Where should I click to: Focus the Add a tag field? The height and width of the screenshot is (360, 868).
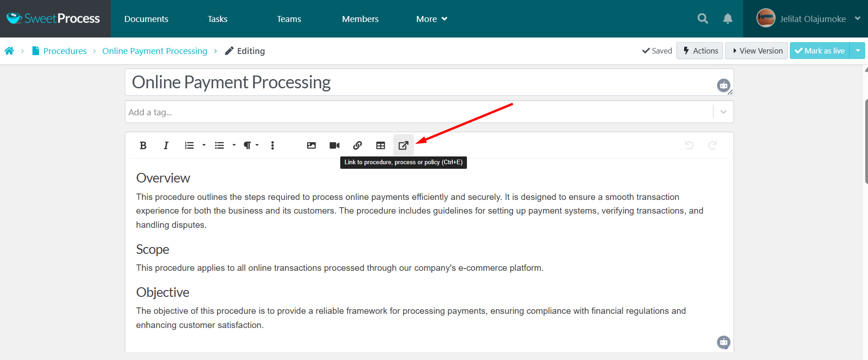pyautogui.click(x=418, y=112)
